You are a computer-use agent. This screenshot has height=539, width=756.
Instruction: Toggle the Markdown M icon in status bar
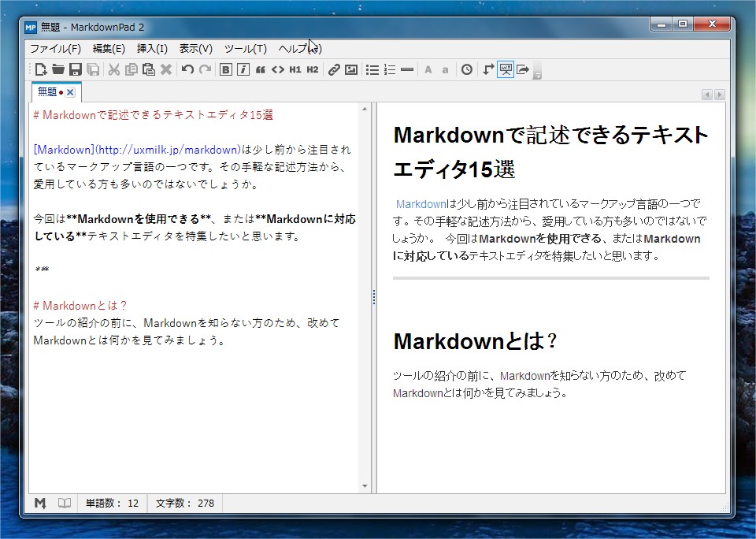coord(40,503)
